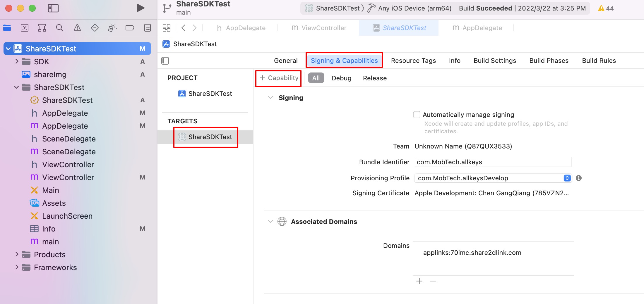Image resolution: width=644 pixels, height=304 pixels.
Task: Open the Build Rules tab
Action: 599,61
